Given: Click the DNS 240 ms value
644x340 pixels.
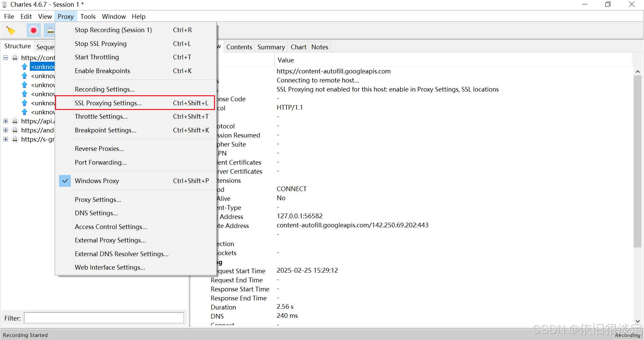Looking at the screenshot, I should pyautogui.click(x=287, y=316).
